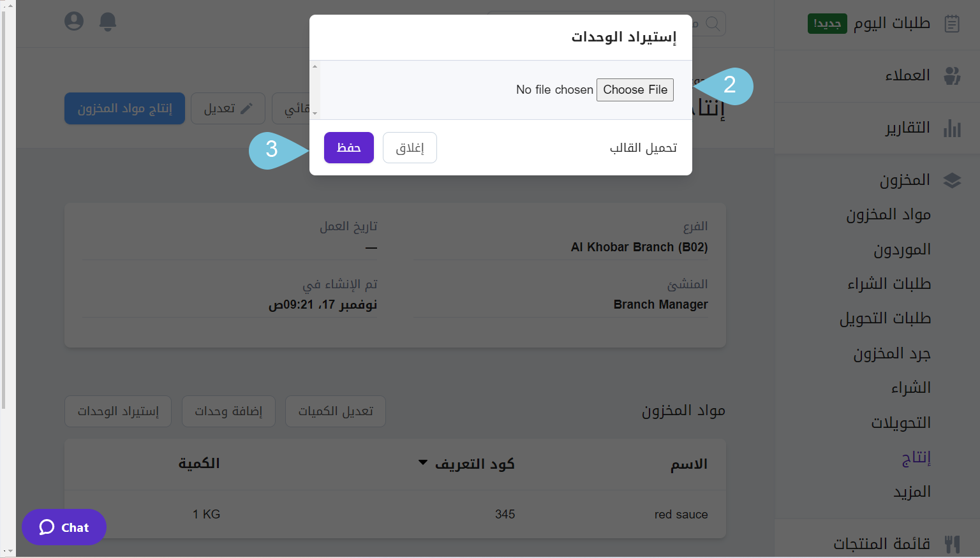Click the search magnifier icon
The image size is (980, 558).
pos(713,24)
